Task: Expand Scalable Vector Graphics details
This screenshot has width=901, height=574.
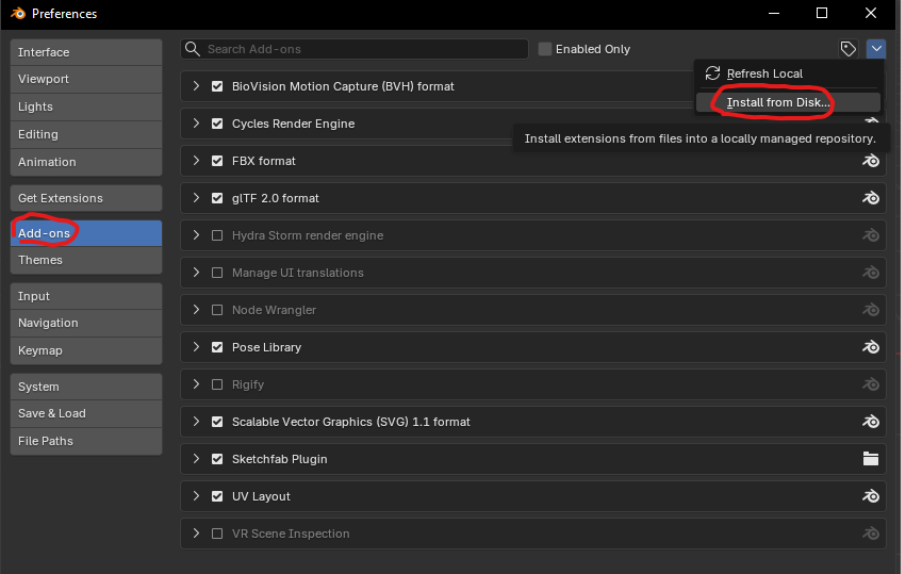Action: tap(196, 422)
